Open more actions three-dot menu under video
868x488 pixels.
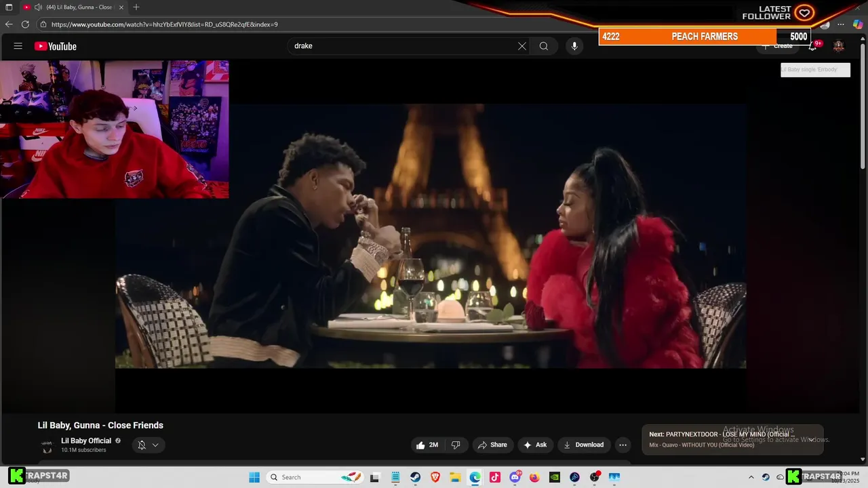623,445
